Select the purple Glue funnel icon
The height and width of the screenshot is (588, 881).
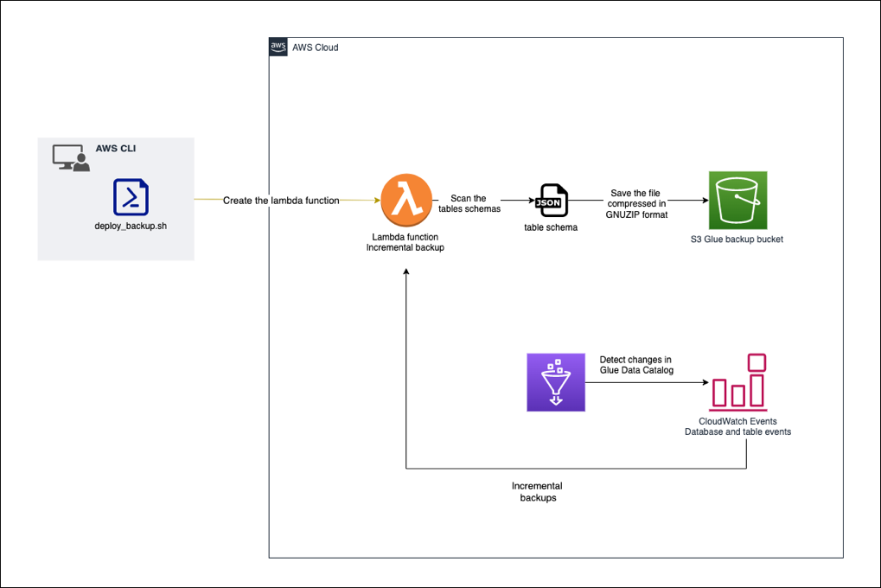coord(556,382)
